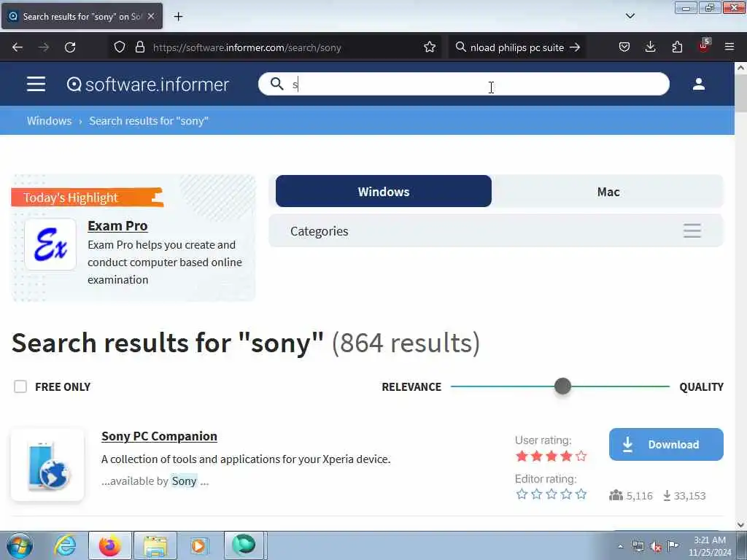Click the page vertical scrollbar thumb

741,93
